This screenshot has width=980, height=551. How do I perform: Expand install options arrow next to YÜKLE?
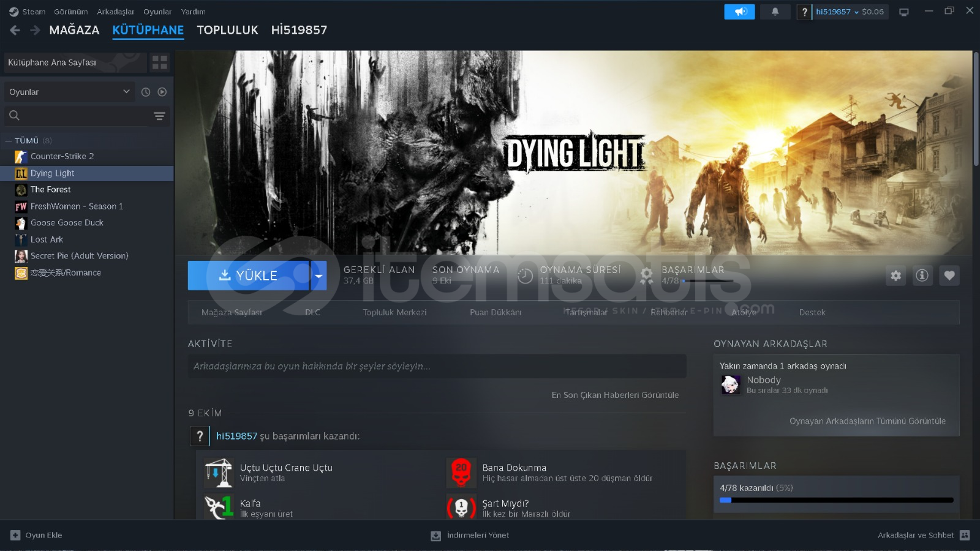[x=318, y=275]
